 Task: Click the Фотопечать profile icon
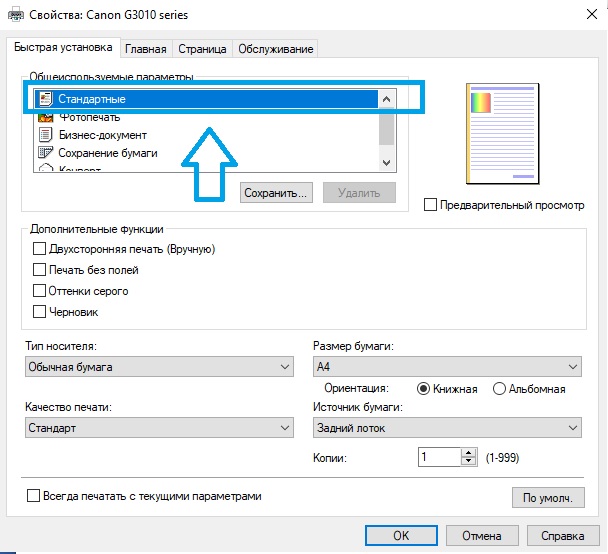[44, 117]
